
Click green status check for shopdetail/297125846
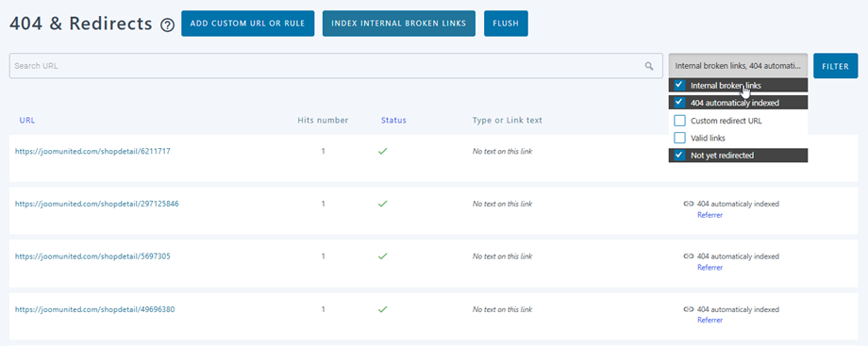click(382, 204)
